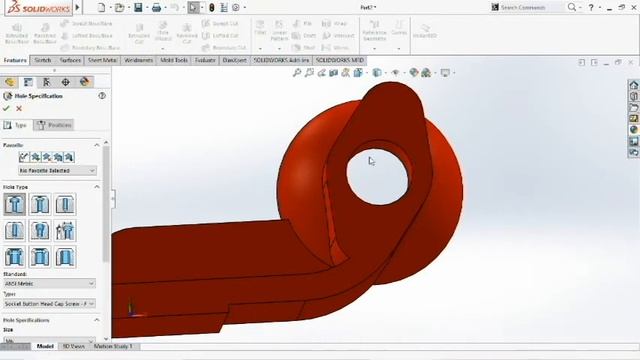The width and height of the screenshot is (640, 360).
Task: Open the Standard dropdown showing ANSI Metric
Action: [x=49, y=283]
